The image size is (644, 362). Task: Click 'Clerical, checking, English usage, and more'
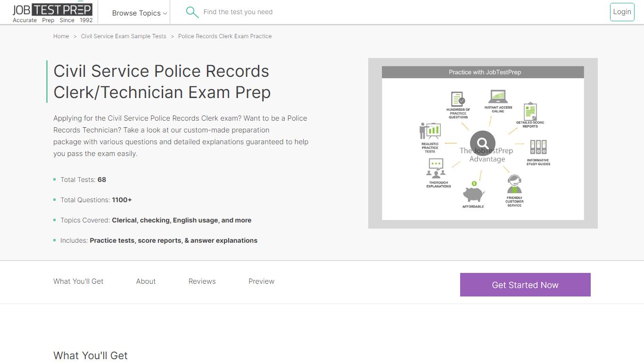point(182,220)
